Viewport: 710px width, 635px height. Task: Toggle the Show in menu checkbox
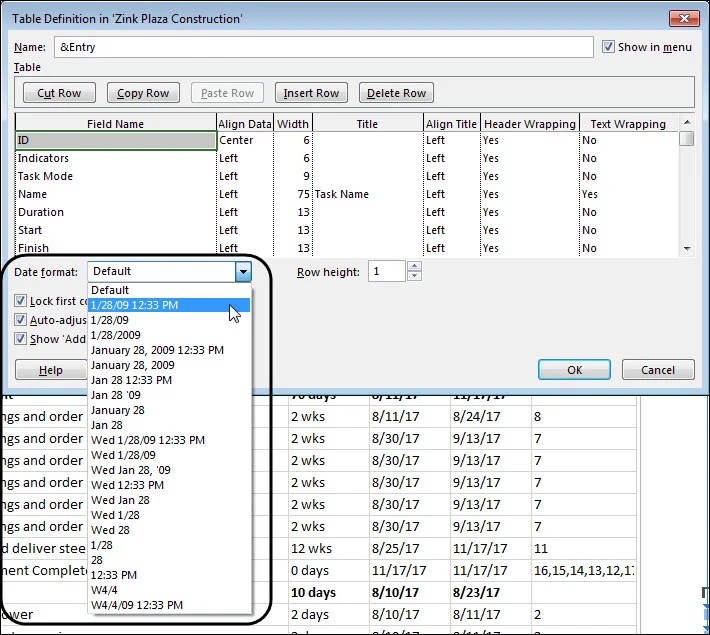pos(608,47)
